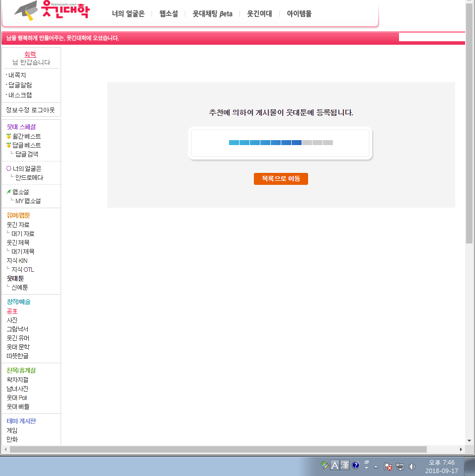This screenshot has width=475, height=476.
Task: Open 그림낙서 board
Action: coord(17,329)
